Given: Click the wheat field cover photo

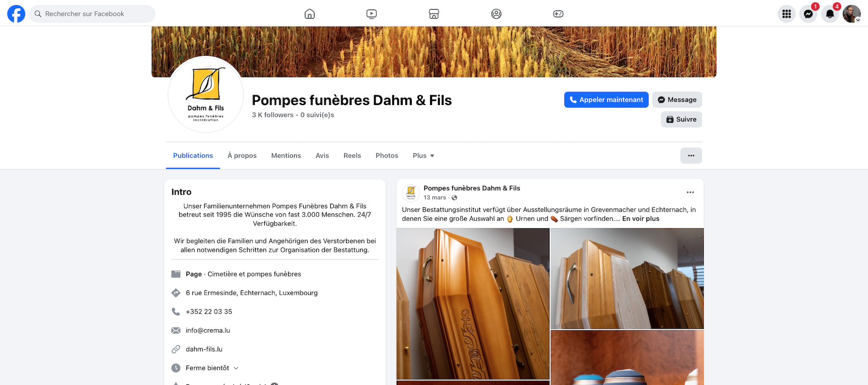Looking at the screenshot, I should [434, 52].
